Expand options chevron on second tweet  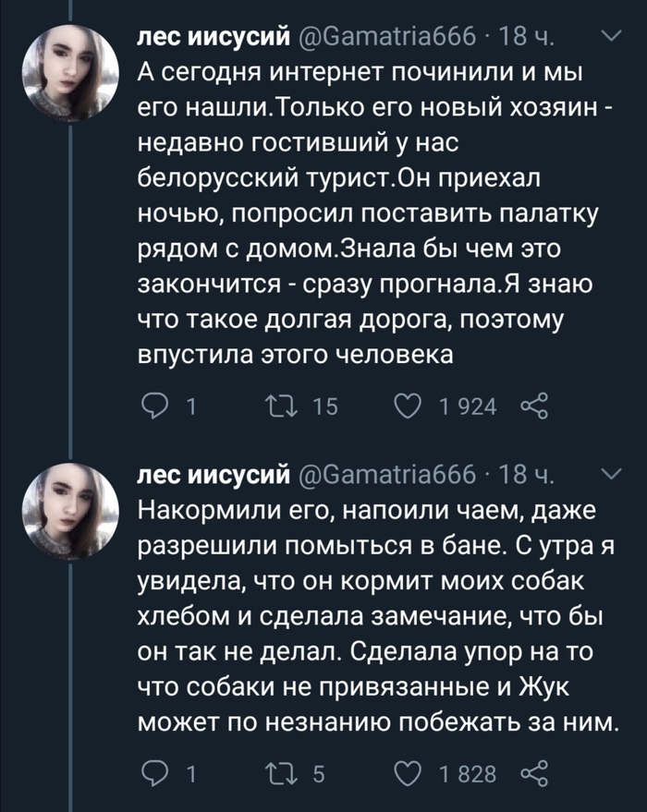coord(612,476)
